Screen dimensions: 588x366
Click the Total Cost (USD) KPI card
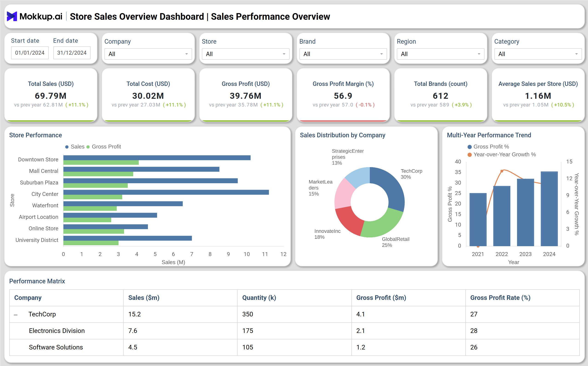[x=148, y=95]
